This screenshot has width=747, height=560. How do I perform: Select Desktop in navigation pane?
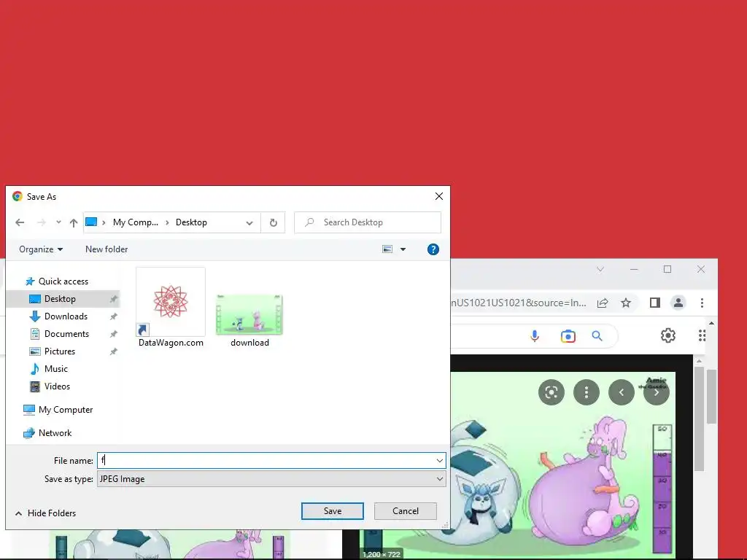coord(60,299)
